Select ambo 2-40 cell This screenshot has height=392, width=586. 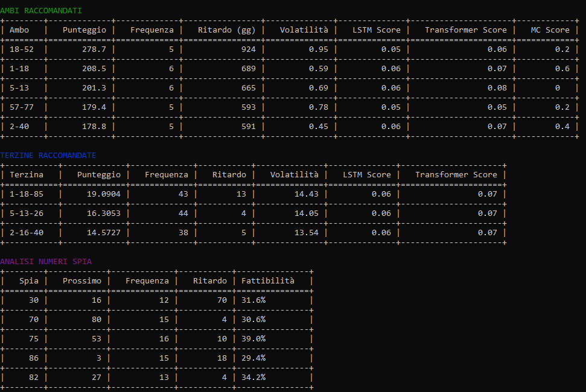pyautogui.click(x=19, y=127)
